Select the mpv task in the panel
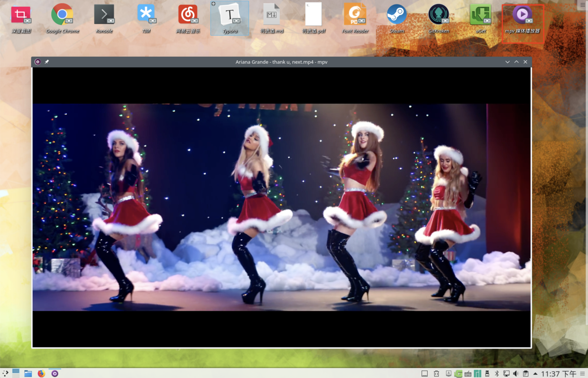The image size is (588, 378). [55, 374]
